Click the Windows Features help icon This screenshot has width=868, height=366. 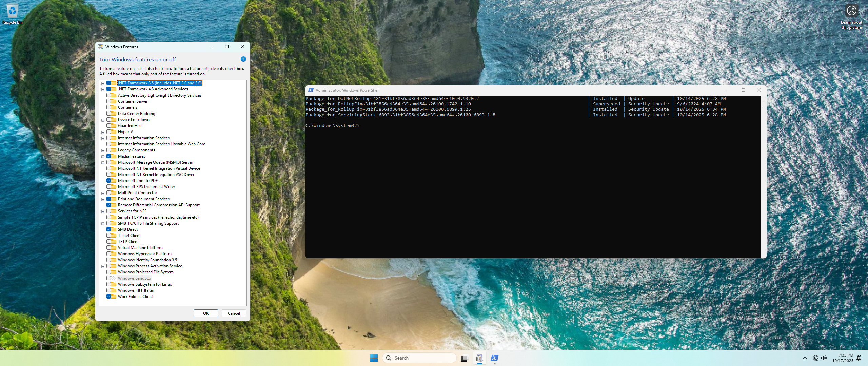(x=243, y=59)
